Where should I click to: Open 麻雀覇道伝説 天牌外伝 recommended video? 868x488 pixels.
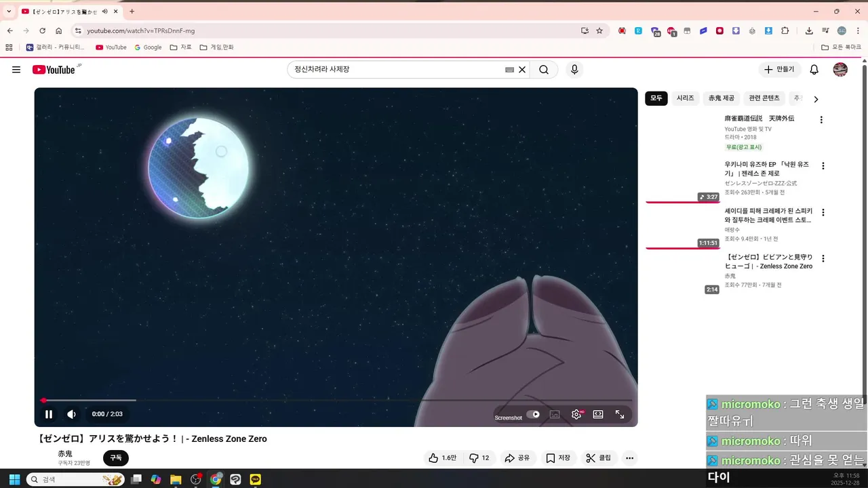(759, 118)
